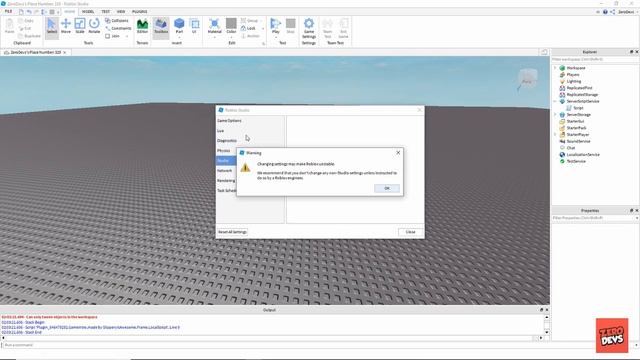Open the Color dropdown arrow
The height and width of the screenshot is (360, 640).
pos(231,37)
